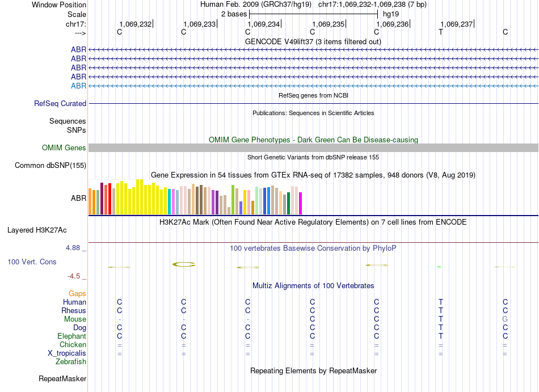Click the cyan bar in GTEx chart
The height and width of the screenshot is (392, 539).
click(170, 201)
